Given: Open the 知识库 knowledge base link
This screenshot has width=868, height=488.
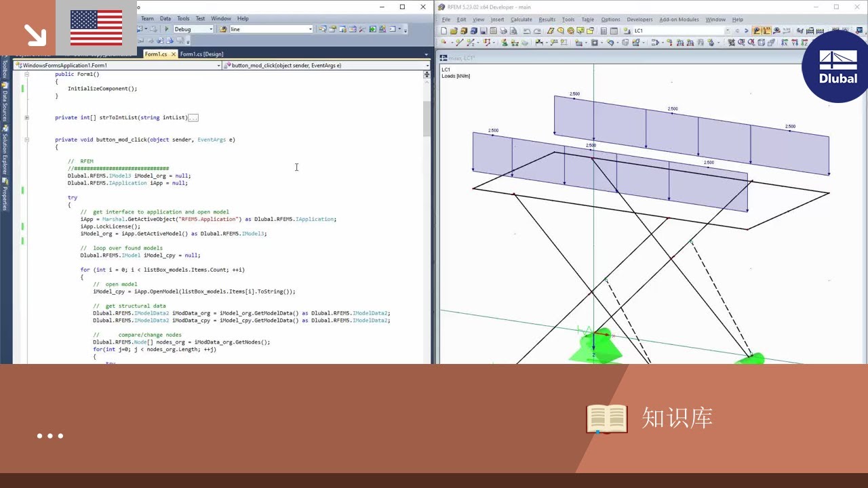Looking at the screenshot, I should pyautogui.click(x=677, y=418).
